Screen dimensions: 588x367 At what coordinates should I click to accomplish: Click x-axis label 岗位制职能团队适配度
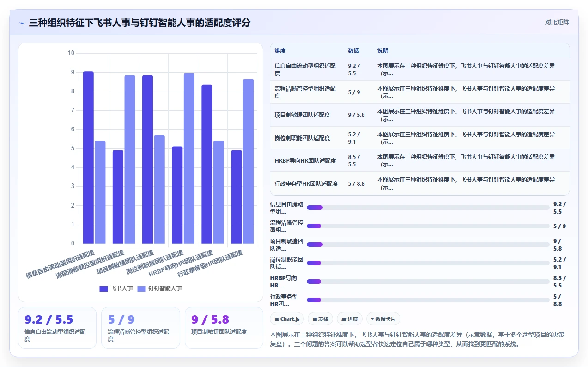(x=154, y=263)
